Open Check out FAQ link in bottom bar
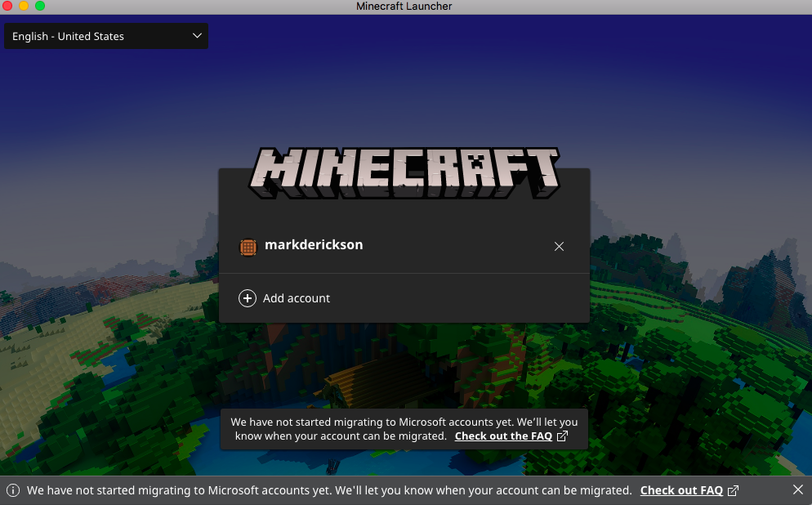Image resolution: width=812 pixels, height=505 pixels. point(681,490)
